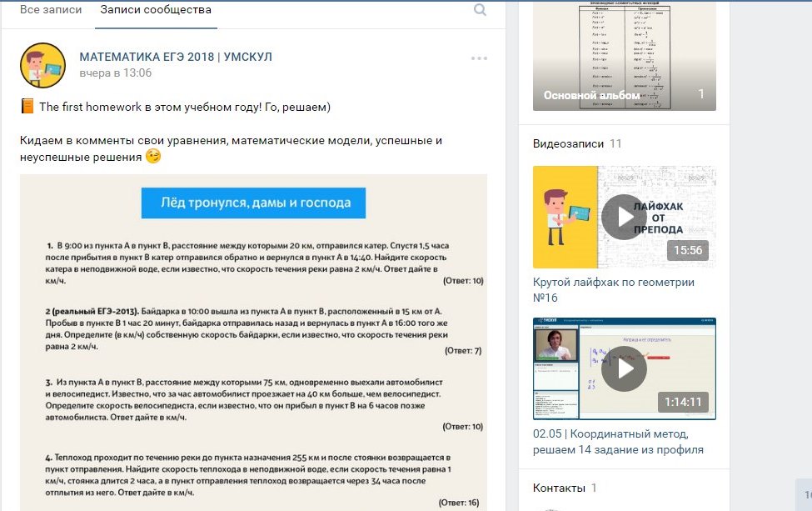Image resolution: width=812 pixels, height=511 pixels.
Task: Play the coordinate method video
Action: point(624,368)
